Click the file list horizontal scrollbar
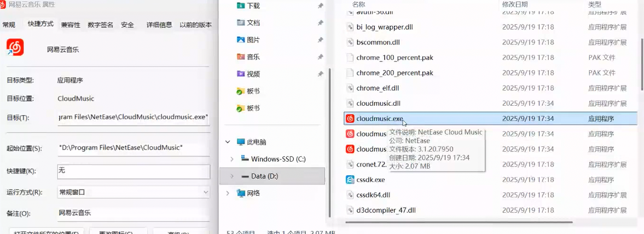 coord(459,222)
